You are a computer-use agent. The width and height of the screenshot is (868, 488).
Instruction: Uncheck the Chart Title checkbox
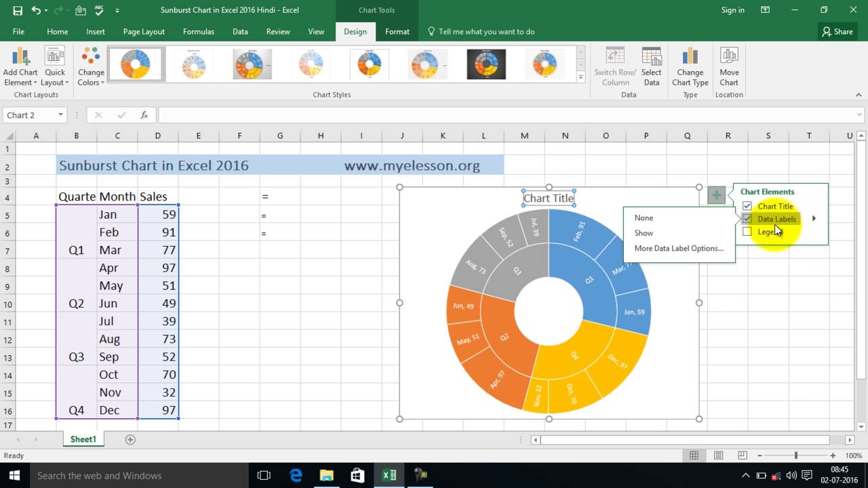[x=747, y=206]
